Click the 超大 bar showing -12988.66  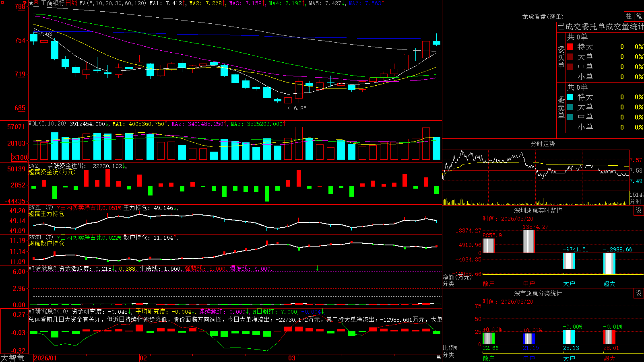[609, 263]
